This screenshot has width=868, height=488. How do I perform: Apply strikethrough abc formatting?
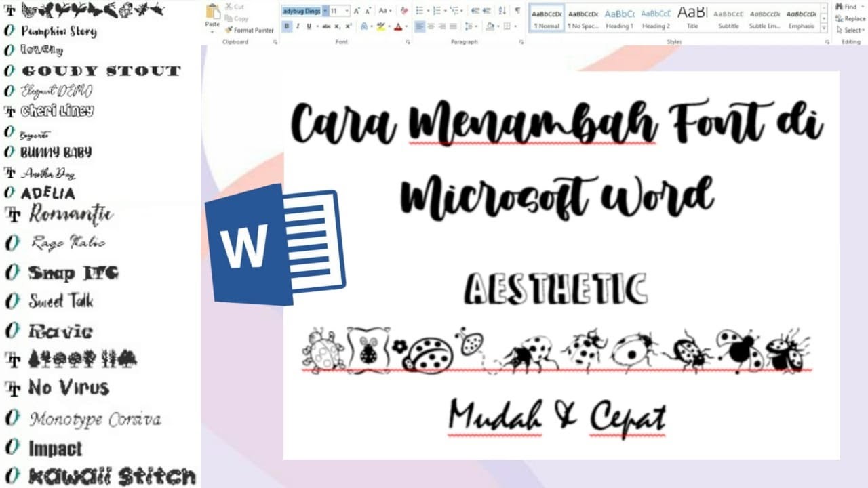point(326,26)
